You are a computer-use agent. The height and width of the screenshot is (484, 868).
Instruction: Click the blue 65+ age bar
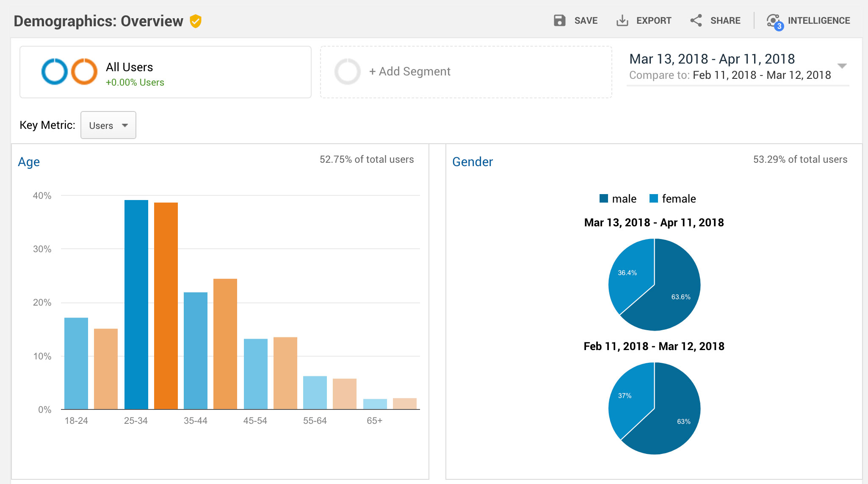point(375,404)
